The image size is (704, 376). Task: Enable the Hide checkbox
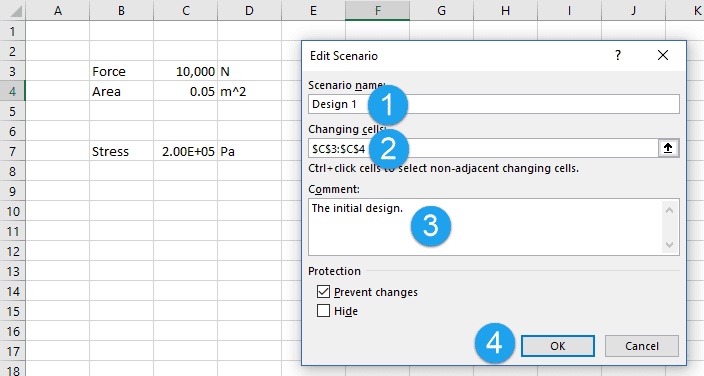click(323, 311)
